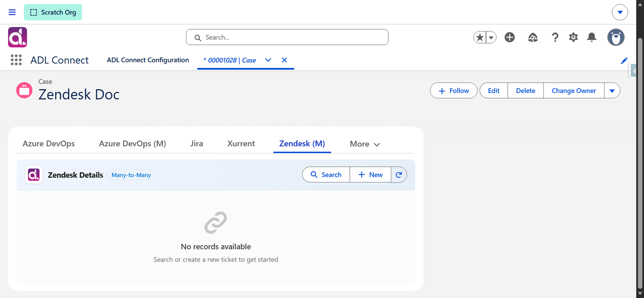Expand more actions dropdown beside Change Owner
644x298 pixels.
612,91
